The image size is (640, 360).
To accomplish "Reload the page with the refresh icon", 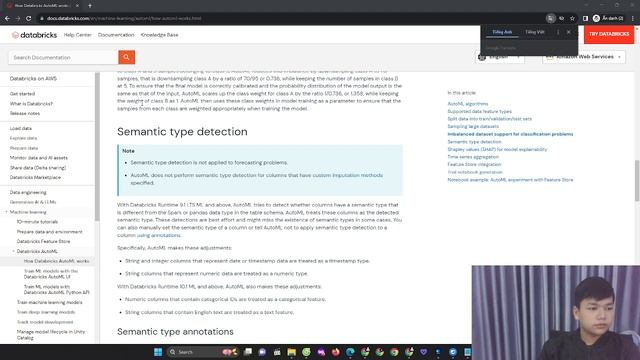I will (x=29, y=18).
